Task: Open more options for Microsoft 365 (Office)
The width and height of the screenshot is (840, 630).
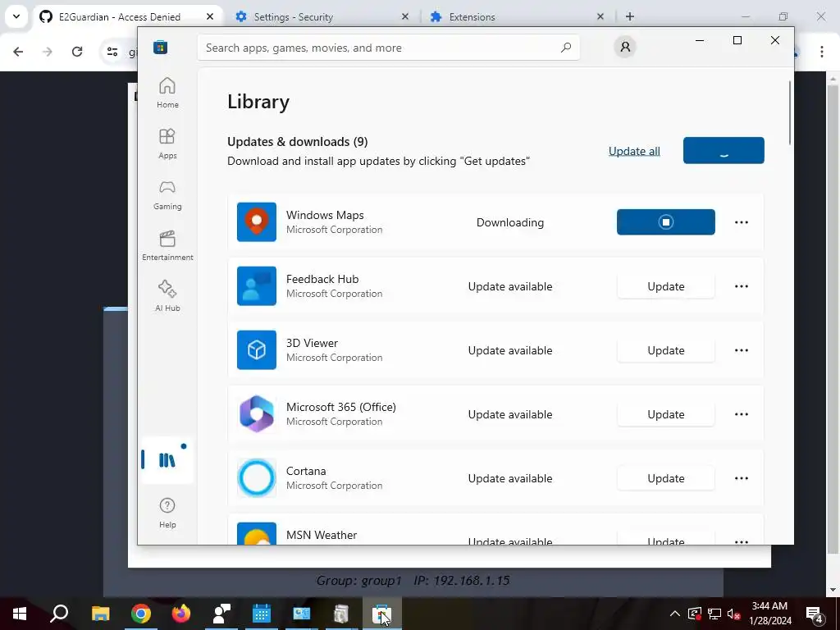Action: pos(742,414)
